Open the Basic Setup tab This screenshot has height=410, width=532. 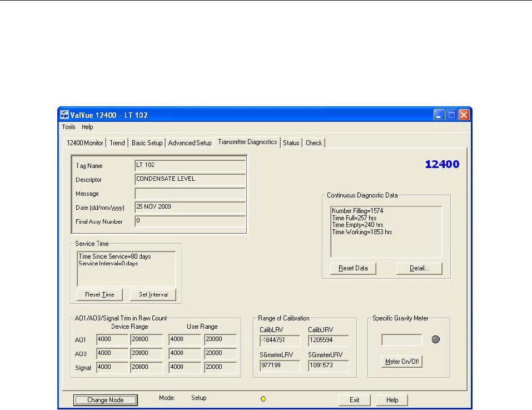point(147,143)
